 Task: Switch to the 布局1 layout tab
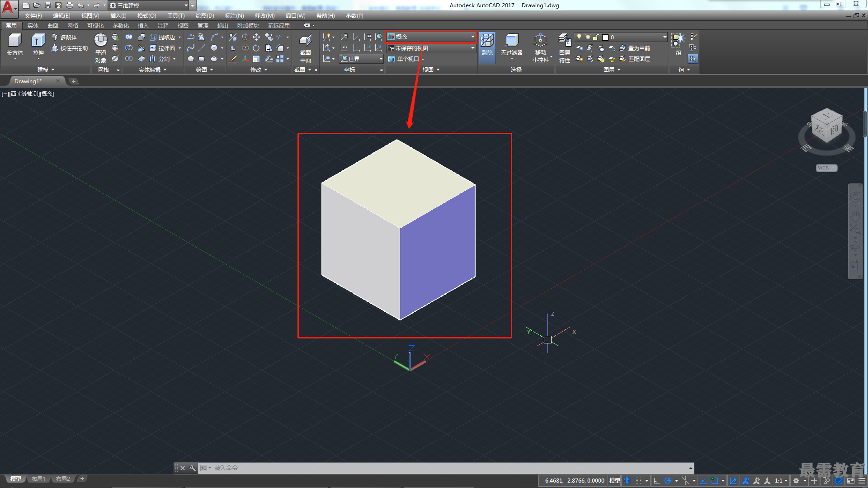coord(38,479)
